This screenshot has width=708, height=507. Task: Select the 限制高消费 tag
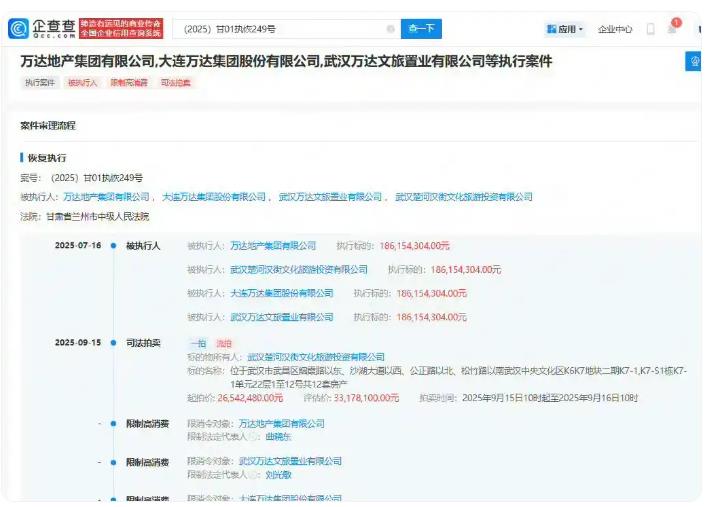pos(127,82)
